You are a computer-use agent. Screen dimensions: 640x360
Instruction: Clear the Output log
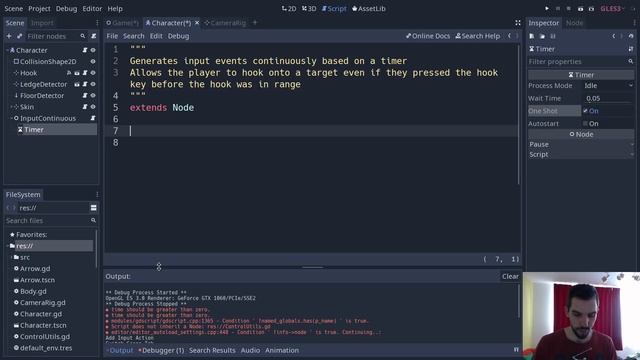point(510,276)
